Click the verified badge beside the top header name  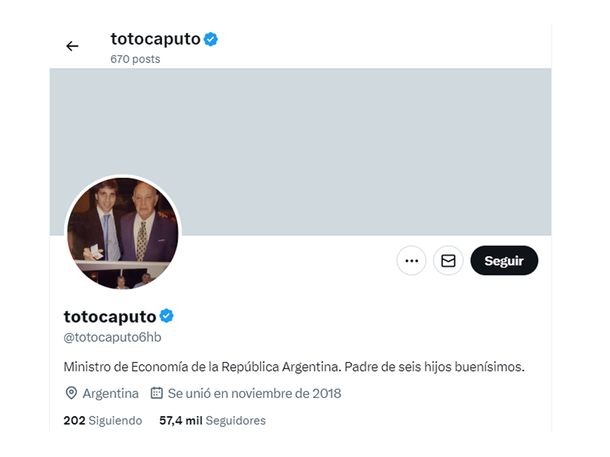(211, 39)
